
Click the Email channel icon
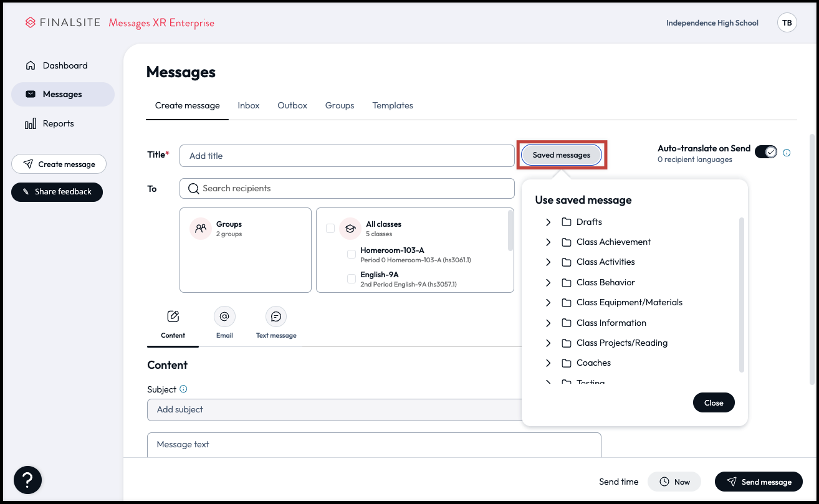point(224,317)
